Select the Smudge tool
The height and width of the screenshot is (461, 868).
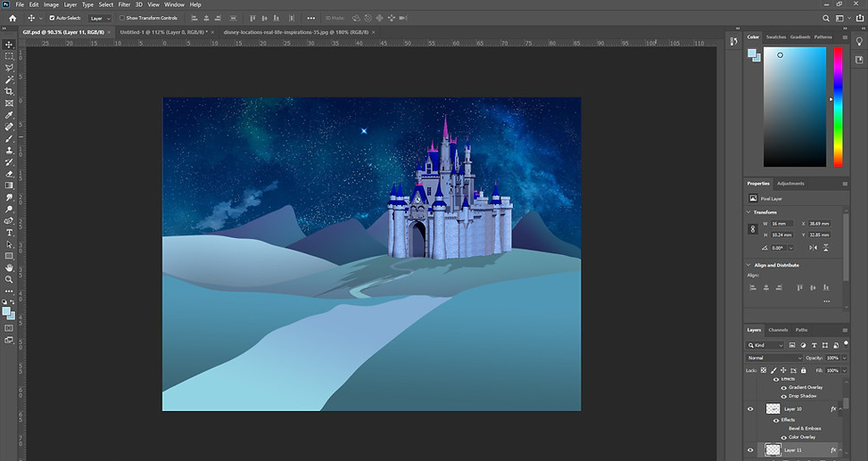[x=9, y=197]
